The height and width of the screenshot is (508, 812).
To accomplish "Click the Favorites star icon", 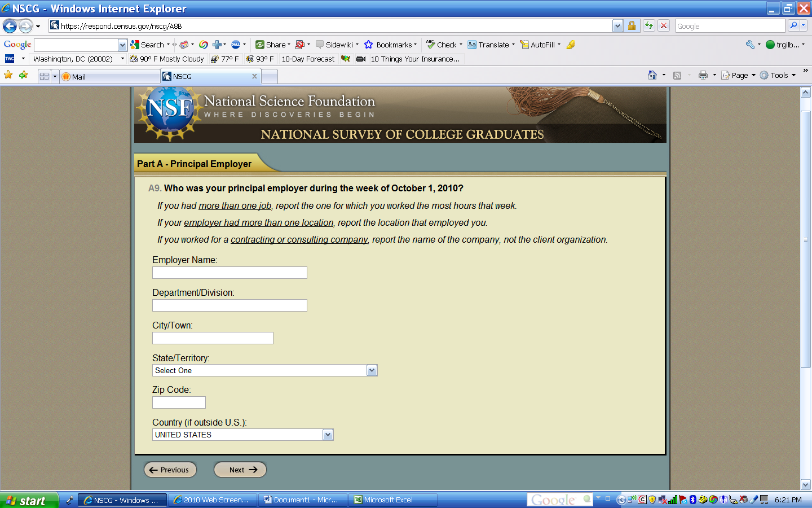I will (8, 75).
